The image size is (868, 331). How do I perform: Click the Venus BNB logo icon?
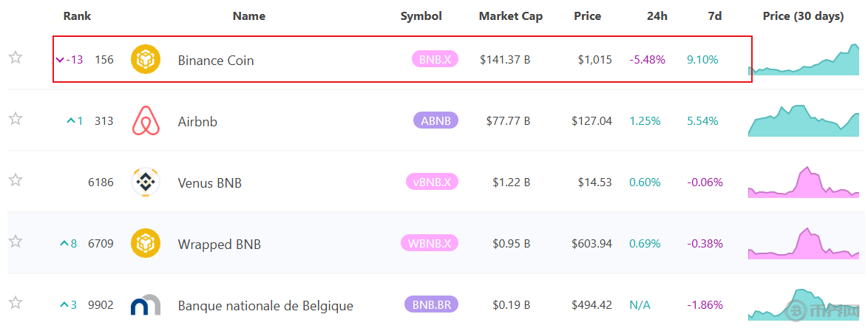coord(146,182)
